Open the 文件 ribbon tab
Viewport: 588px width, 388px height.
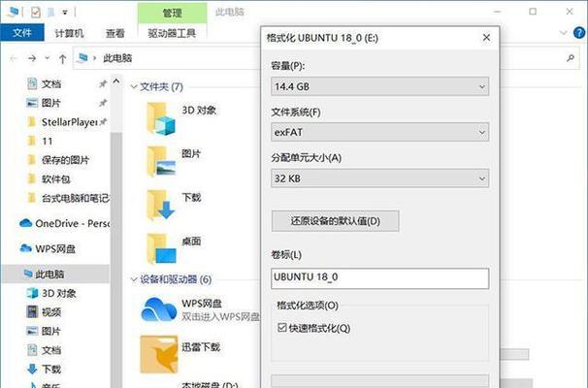pos(22,33)
